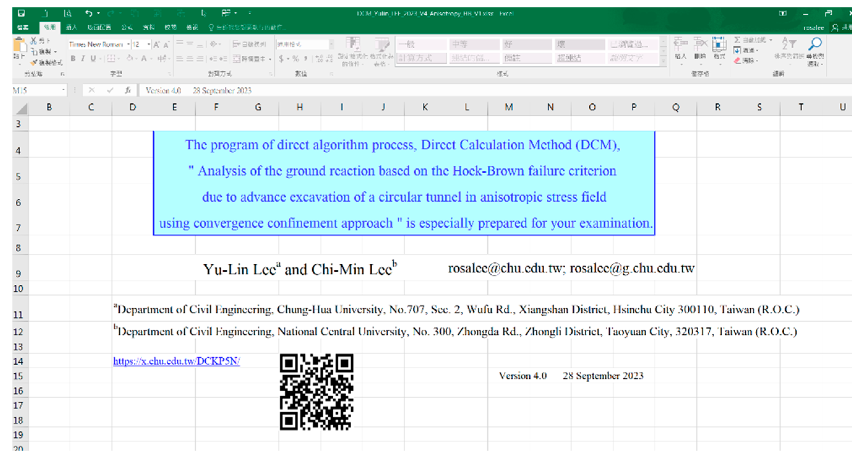The height and width of the screenshot is (462, 868).
Task: Select the AutoSum icon
Action: (738, 41)
